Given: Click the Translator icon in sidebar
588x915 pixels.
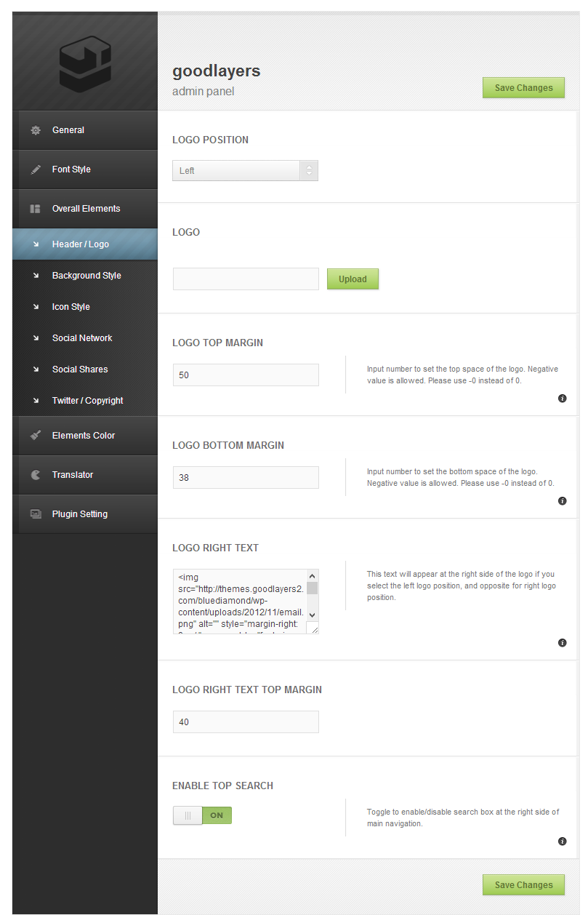Looking at the screenshot, I should 36,475.
